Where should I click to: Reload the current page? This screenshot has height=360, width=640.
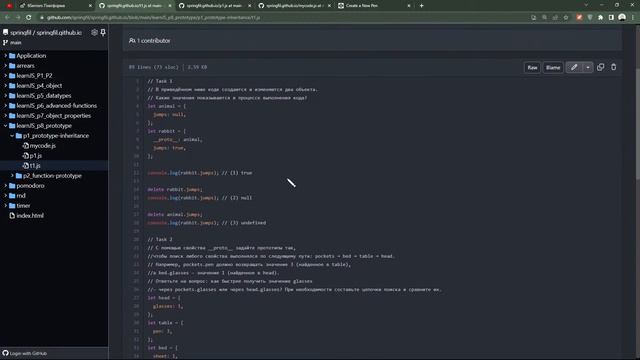pyautogui.click(x=29, y=18)
